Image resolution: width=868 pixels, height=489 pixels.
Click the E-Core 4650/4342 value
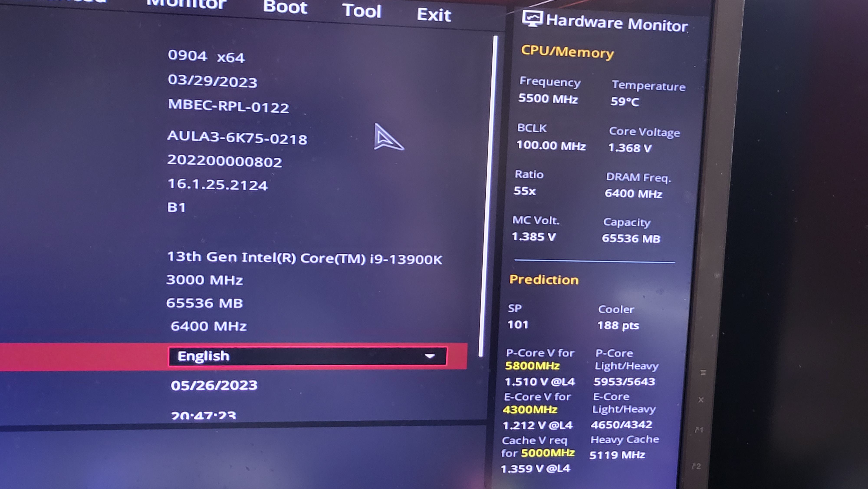(x=621, y=425)
